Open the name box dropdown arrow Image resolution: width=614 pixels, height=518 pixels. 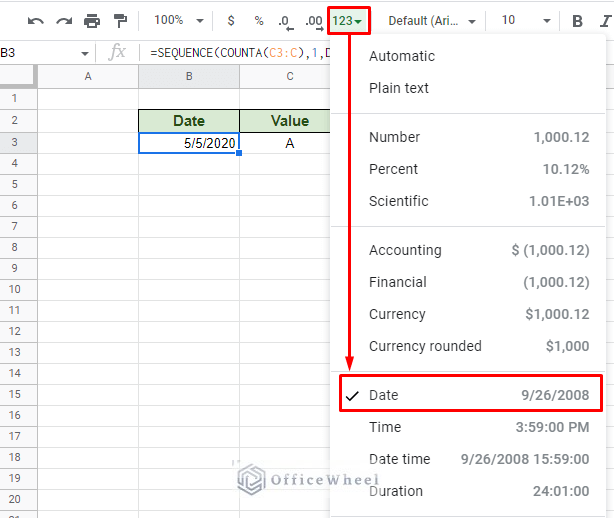[85, 53]
